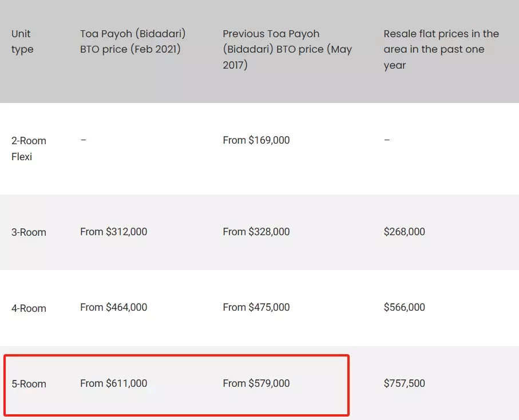This screenshot has width=519, height=420.
Task: Click the From $475,000 price cell
Action: click(256, 307)
